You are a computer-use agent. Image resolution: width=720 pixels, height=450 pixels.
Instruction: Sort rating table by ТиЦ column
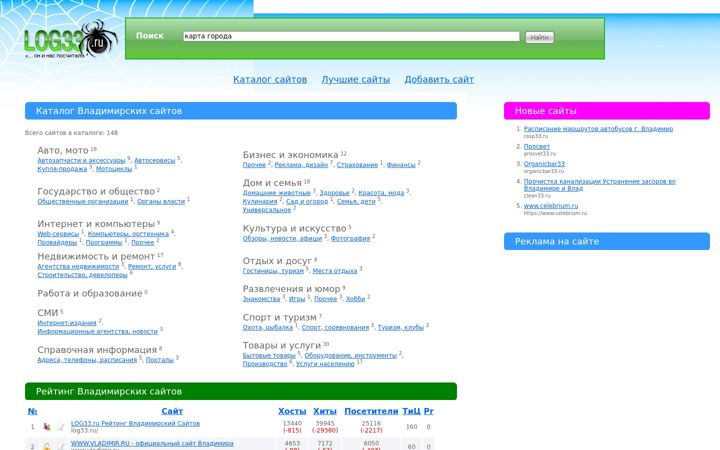[x=411, y=411]
